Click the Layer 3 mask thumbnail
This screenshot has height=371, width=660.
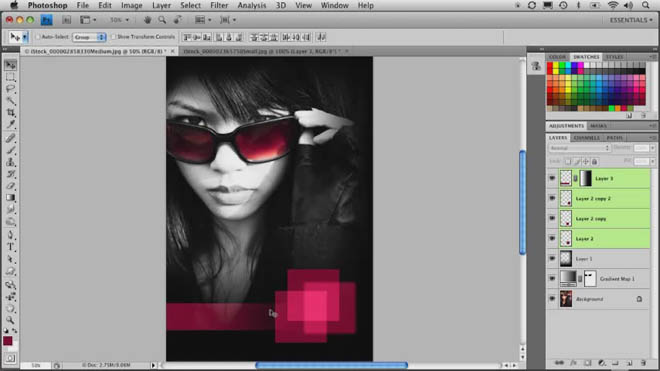click(585, 178)
